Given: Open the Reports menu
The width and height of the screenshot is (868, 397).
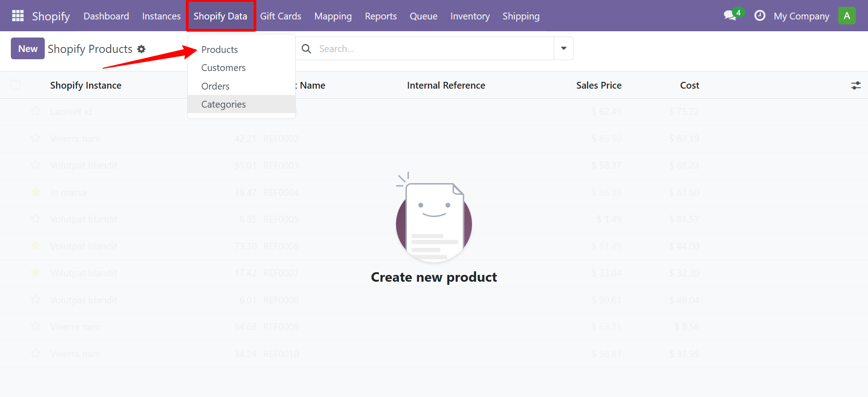Looking at the screenshot, I should pyautogui.click(x=381, y=16).
